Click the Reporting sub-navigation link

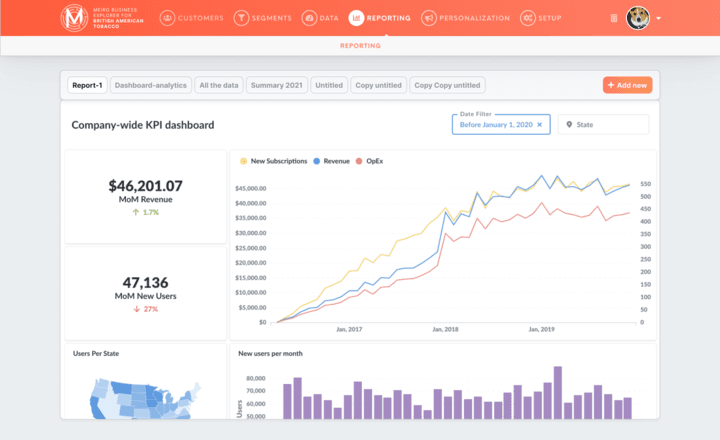(x=360, y=46)
